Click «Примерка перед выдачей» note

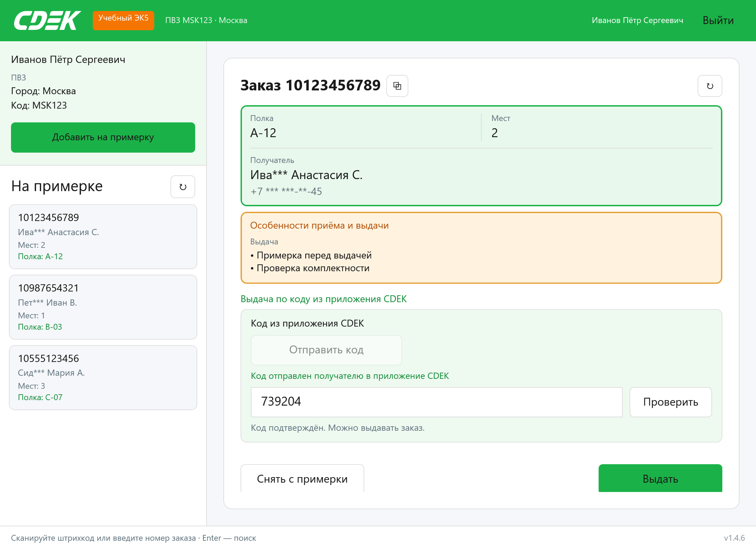tap(314, 255)
